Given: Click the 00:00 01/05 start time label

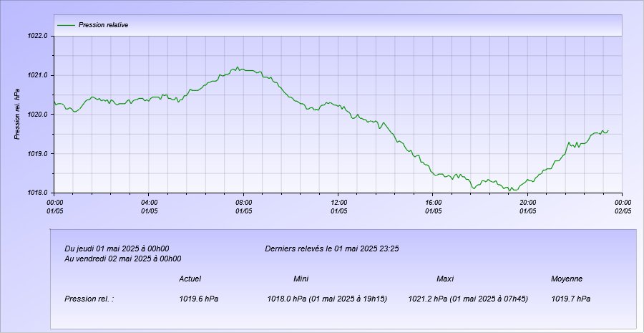Looking at the screenshot, I should click(54, 206).
